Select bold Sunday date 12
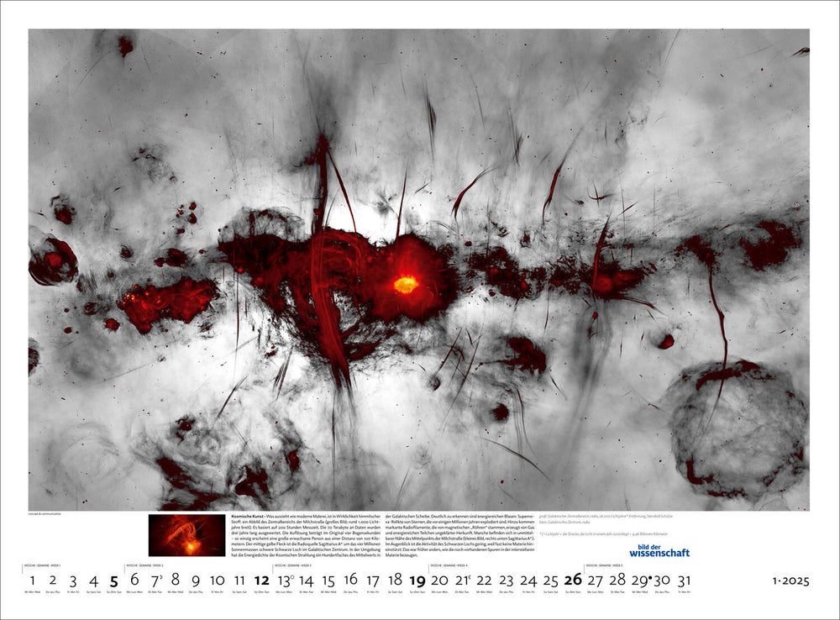The width and height of the screenshot is (840, 620). [x=262, y=580]
